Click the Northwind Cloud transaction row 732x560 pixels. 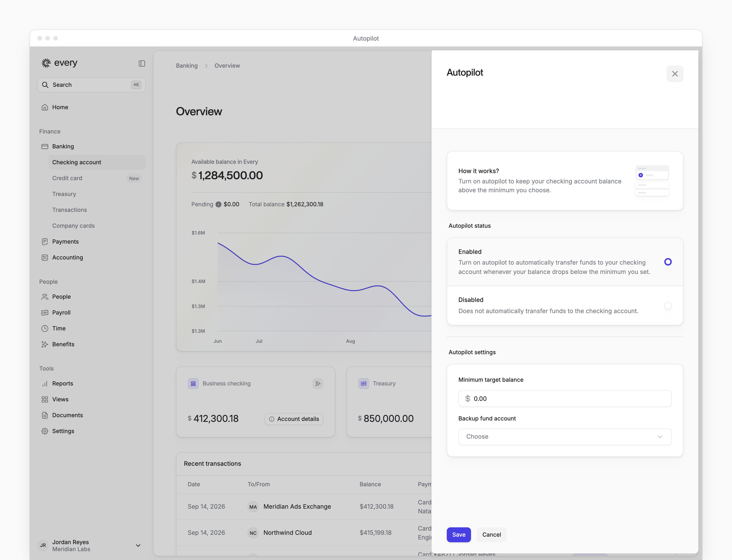tap(304, 533)
